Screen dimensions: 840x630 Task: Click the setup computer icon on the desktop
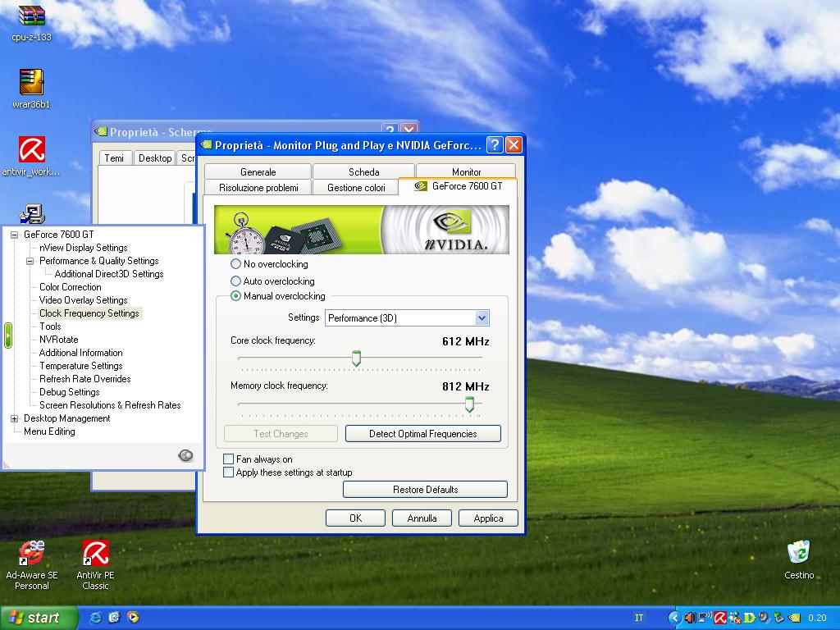[x=32, y=213]
